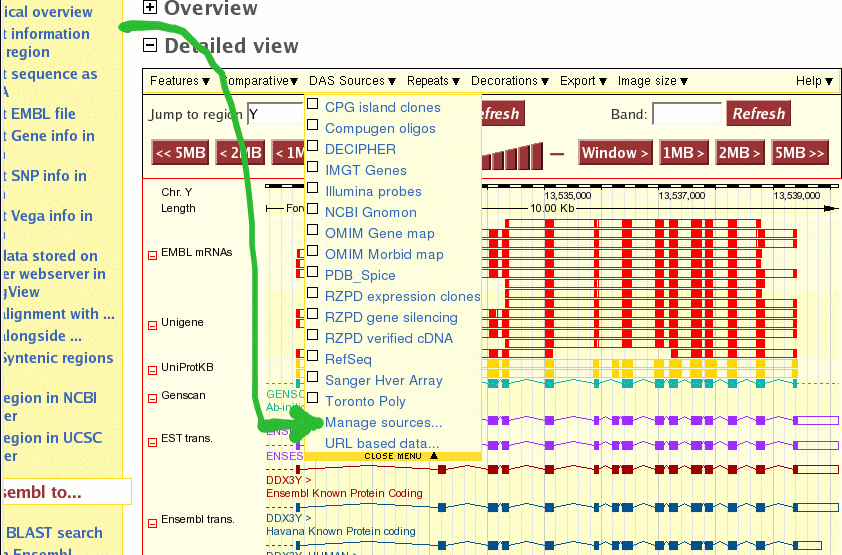Collapse the EMBL mRNAs track icon

click(153, 255)
